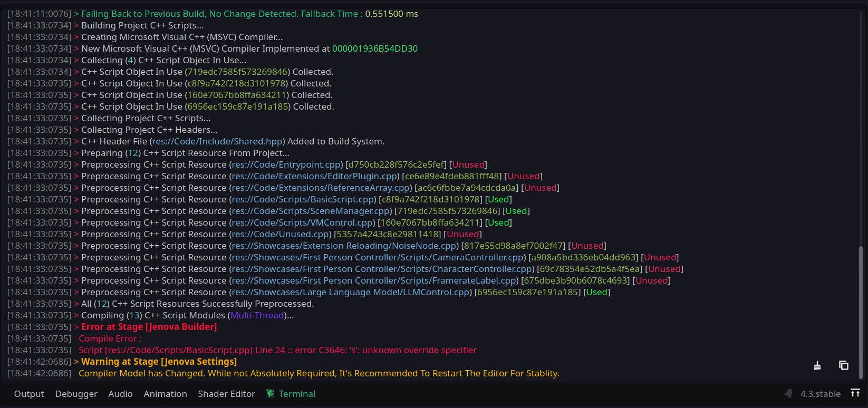868x408 pixels.
Task: Click 'Warning at Stage [Jenova Settings]' heading
Action: point(159,362)
